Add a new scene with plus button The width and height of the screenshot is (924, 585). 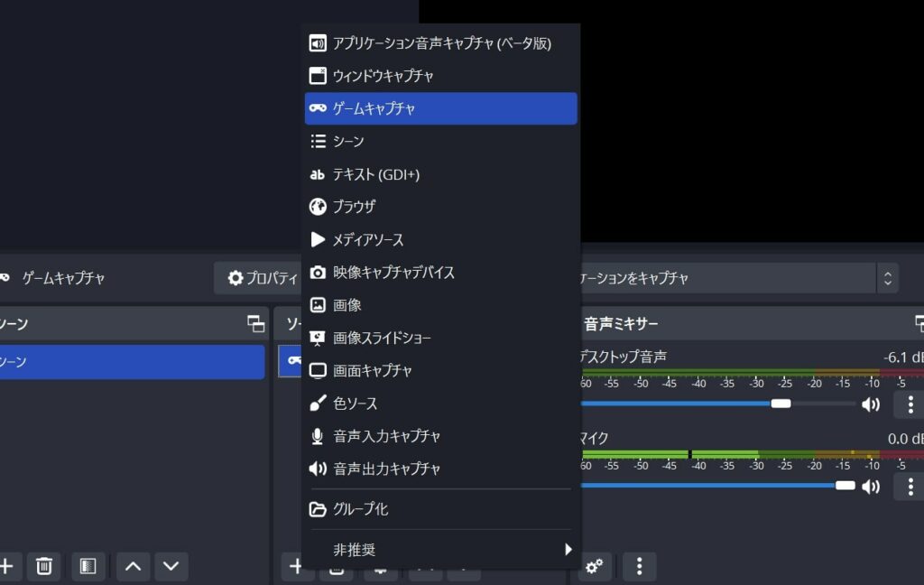click(x=7, y=566)
